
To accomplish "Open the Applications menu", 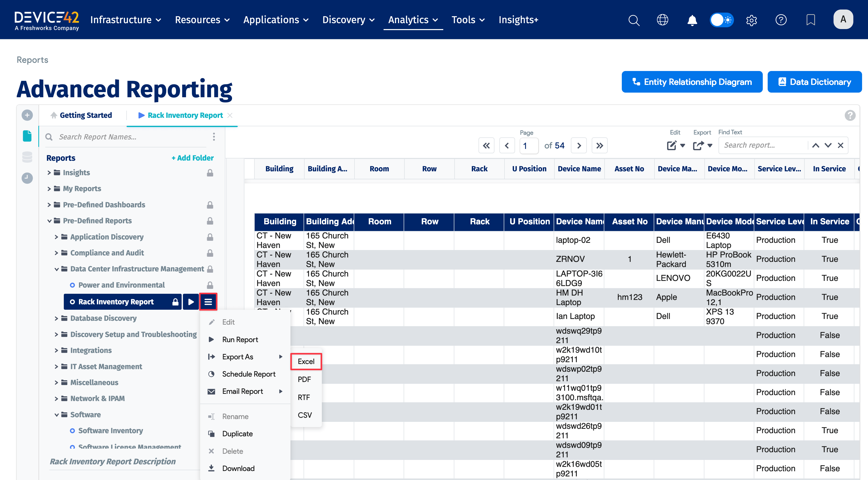I will 276,20.
